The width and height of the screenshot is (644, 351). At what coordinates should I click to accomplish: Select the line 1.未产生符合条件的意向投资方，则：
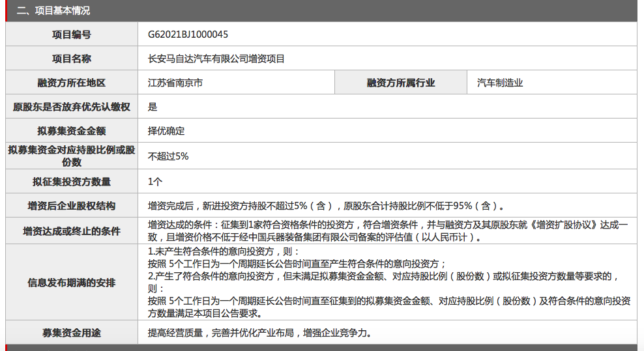pos(224,251)
